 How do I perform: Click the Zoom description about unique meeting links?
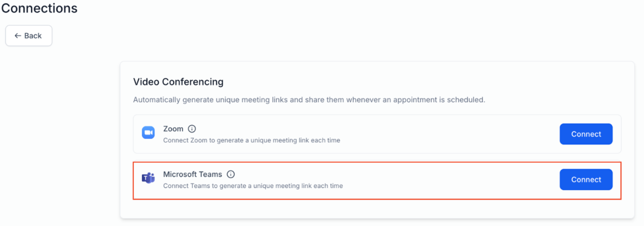point(252,140)
